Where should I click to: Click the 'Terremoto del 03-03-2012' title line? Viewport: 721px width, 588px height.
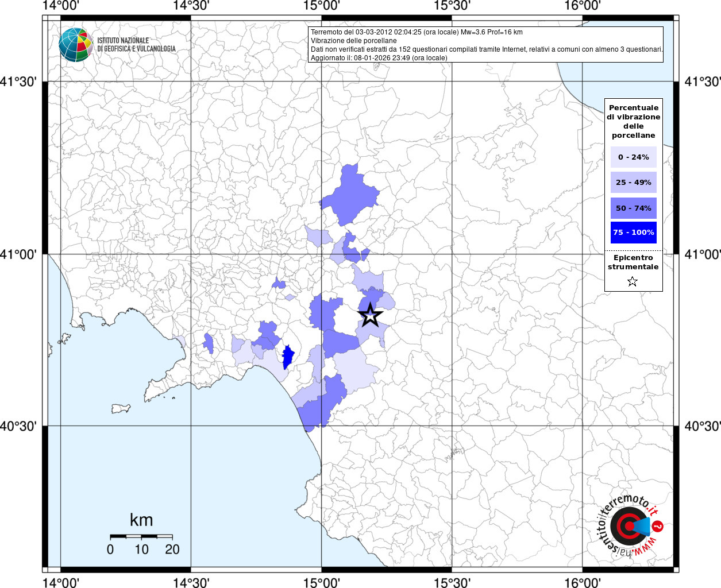[x=417, y=32]
